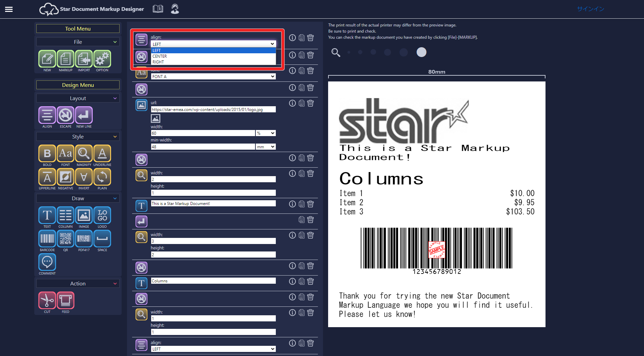The height and width of the screenshot is (356, 644).
Task: Open the image width unit % dropdown
Action: [265, 133]
